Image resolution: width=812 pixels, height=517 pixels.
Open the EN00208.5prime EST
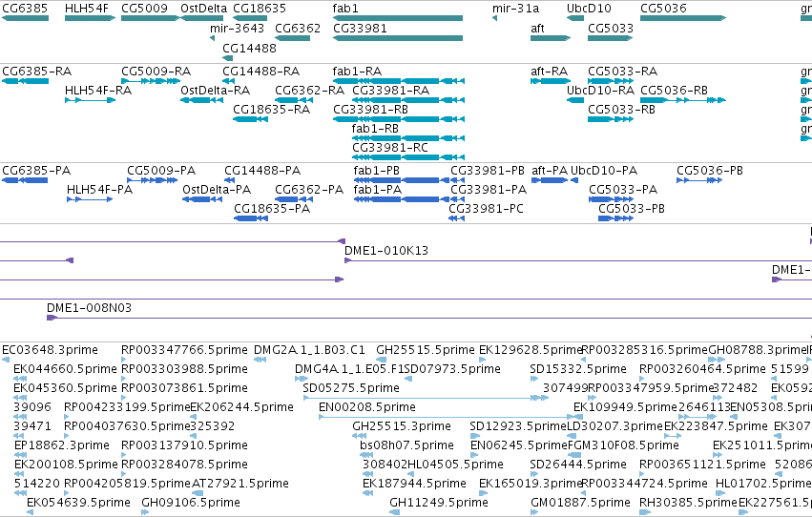click(449, 417)
